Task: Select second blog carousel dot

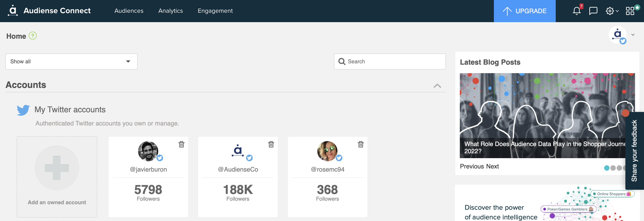Action: point(613,168)
